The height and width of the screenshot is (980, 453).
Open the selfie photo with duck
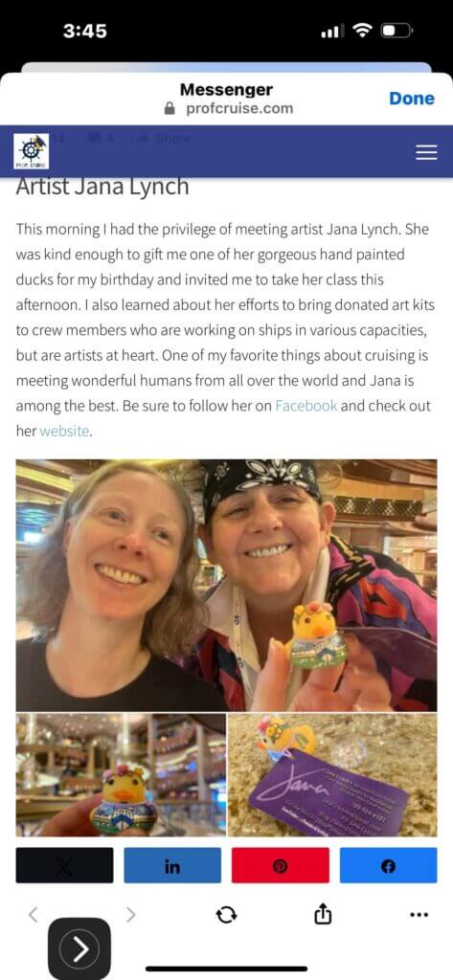click(226, 586)
